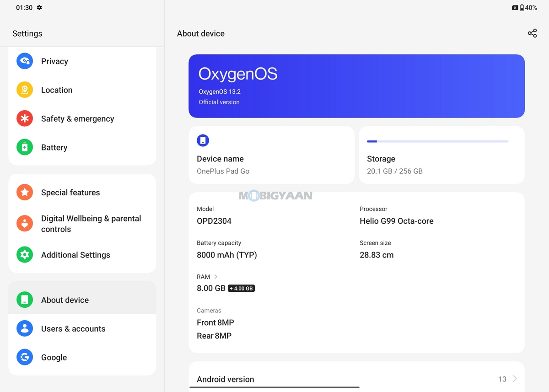Screen dimensions: 549x392
Task: Tap the About device page title
Action: click(201, 33)
